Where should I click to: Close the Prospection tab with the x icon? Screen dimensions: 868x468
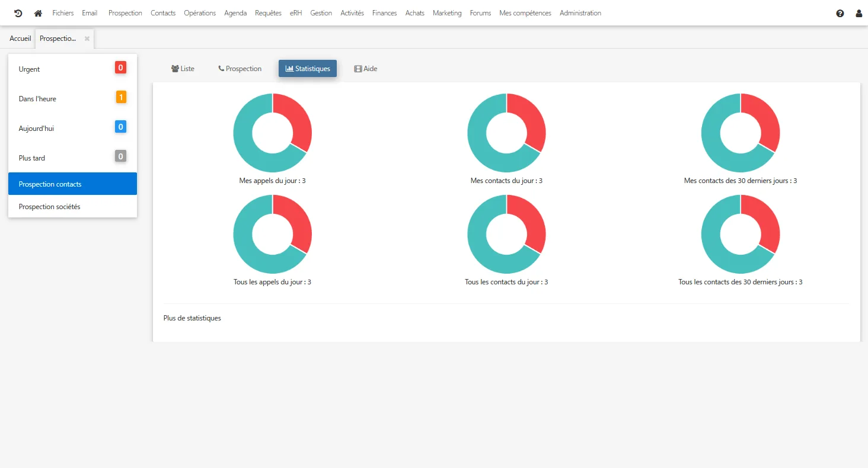pos(87,39)
